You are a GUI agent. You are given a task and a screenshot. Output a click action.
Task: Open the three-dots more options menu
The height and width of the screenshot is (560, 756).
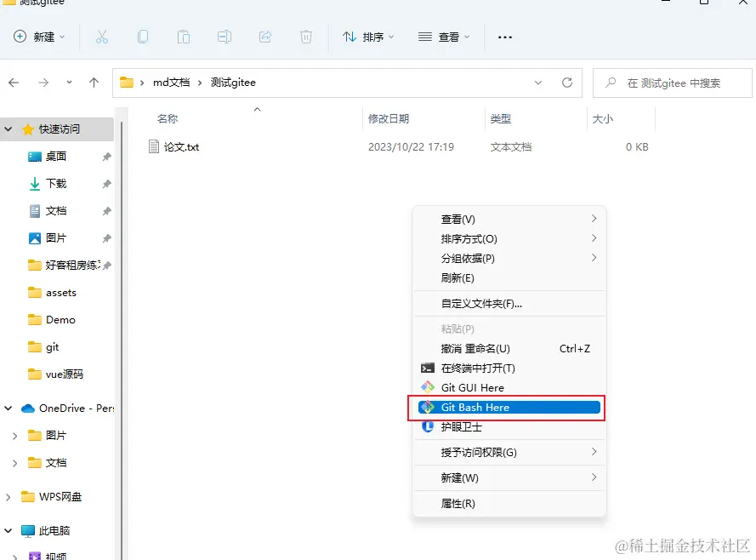505,37
